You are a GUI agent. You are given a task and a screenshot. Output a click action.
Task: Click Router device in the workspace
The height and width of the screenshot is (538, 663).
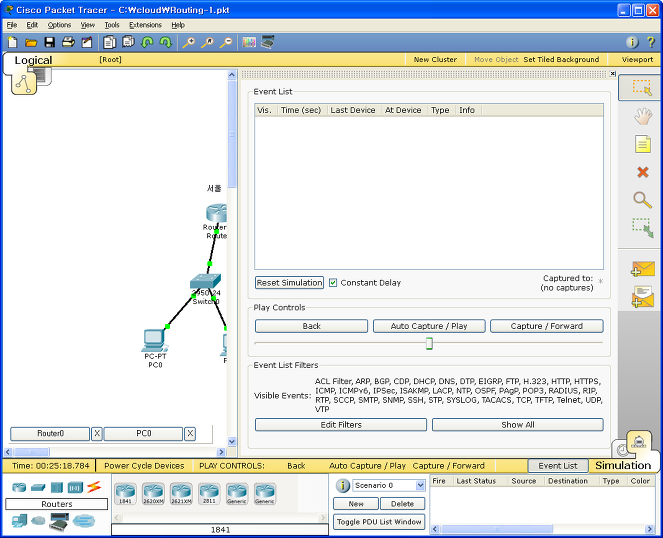tap(216, 213)
